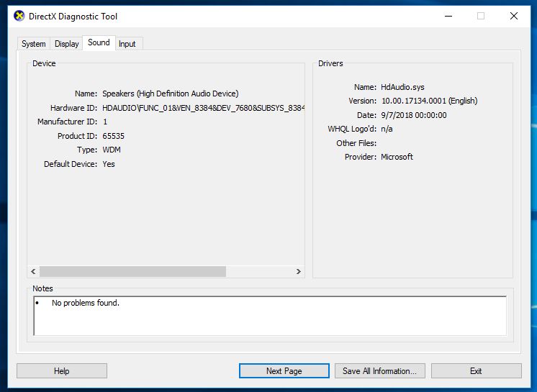The image size is (537, 392).
Task: Click 'No problems found.' note text
Action: pyautogui.click(x=86, y=303)
